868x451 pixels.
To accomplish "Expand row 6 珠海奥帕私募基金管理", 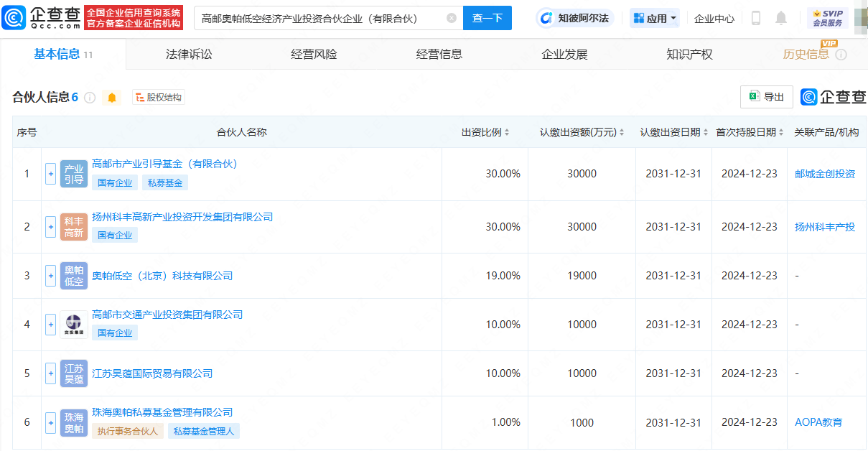I will (x=50, y=422).
